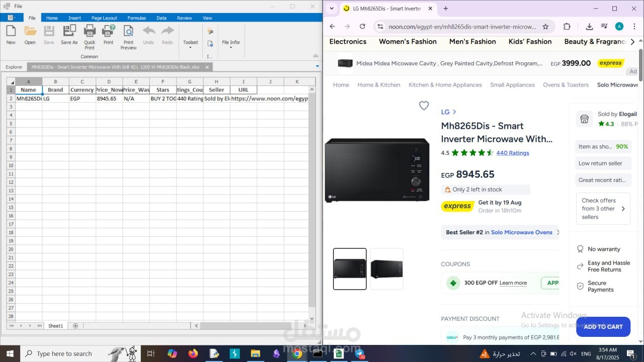Select the Sheet1 sheet tab
644x362 pixels.
point(55,326)
